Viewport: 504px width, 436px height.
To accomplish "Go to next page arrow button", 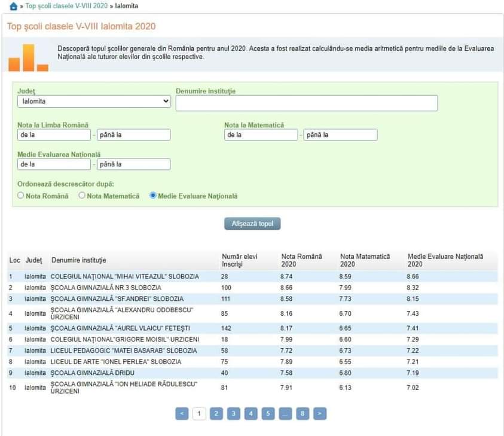I will click(x=320, y=413).
